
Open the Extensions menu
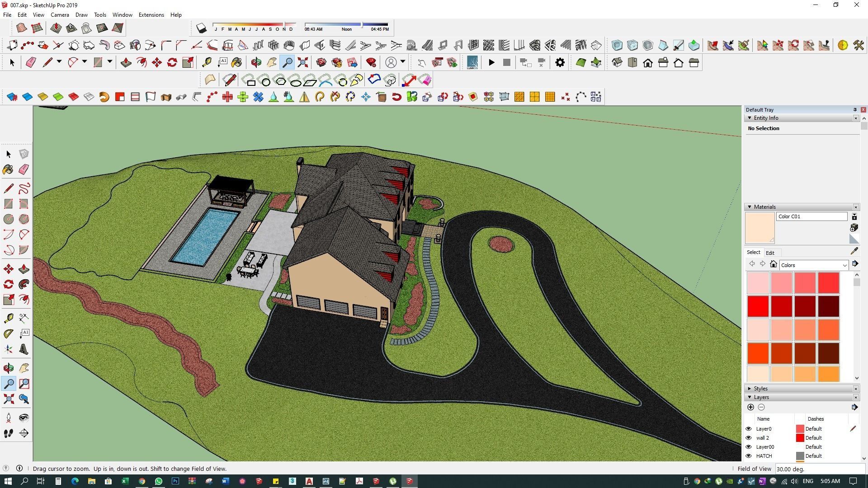pos(151,15)
